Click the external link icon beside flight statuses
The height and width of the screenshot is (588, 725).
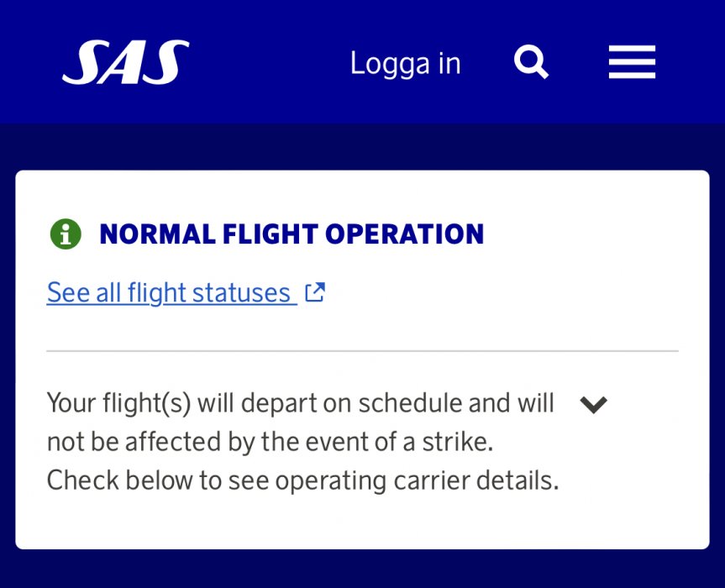(x=315, y=292)
